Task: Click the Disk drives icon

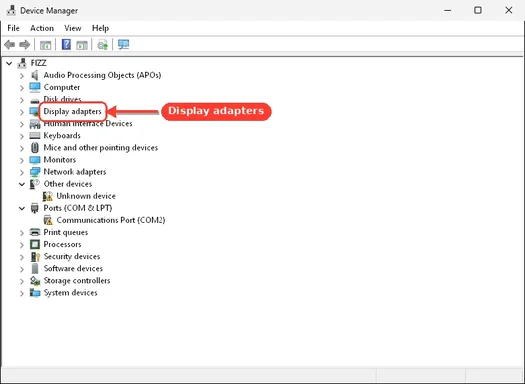Action: click(35, 100)
